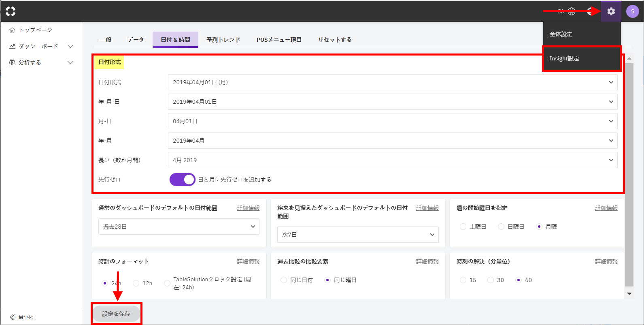Set time resolution to 15 minutes
Viewport: 644px width, 325px height.
tap(463, 280)
